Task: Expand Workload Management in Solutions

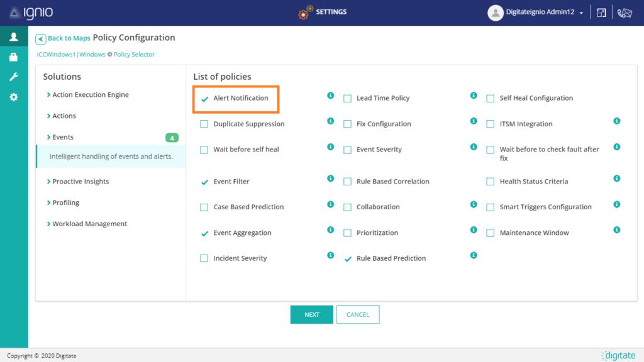Action: pos(89,224)
